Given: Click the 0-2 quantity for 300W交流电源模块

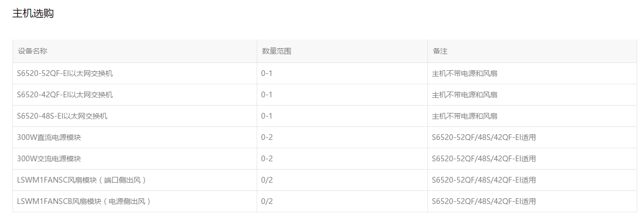Looking at the screenshot, I should pyautogui.click(x=267, y=159).
